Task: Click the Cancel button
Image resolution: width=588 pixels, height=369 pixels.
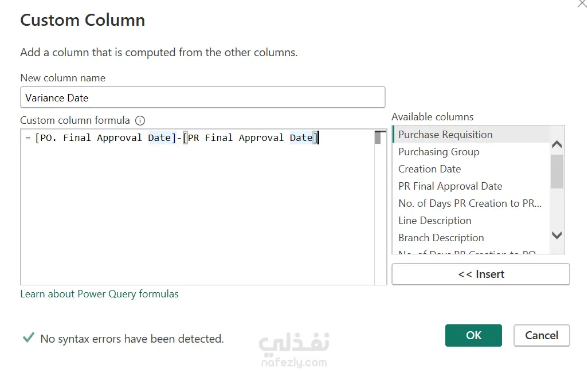Action: pyautogui.click(x=542, y=335)
